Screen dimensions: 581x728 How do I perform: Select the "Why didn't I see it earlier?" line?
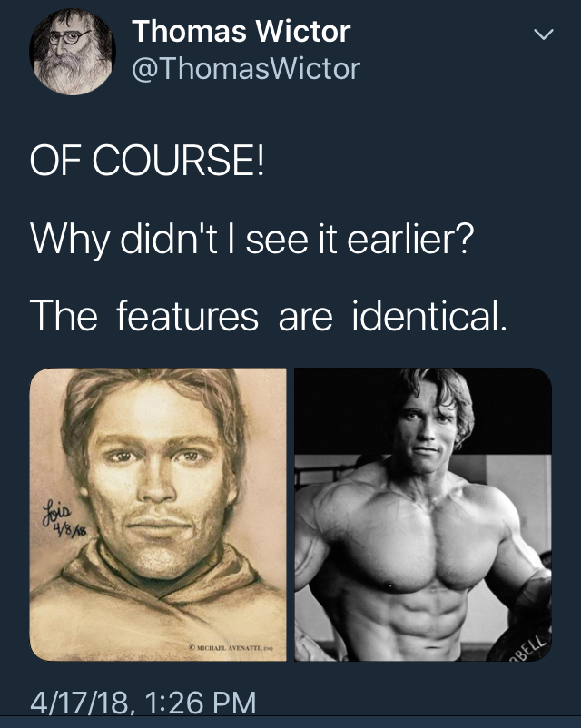point(252,239)
